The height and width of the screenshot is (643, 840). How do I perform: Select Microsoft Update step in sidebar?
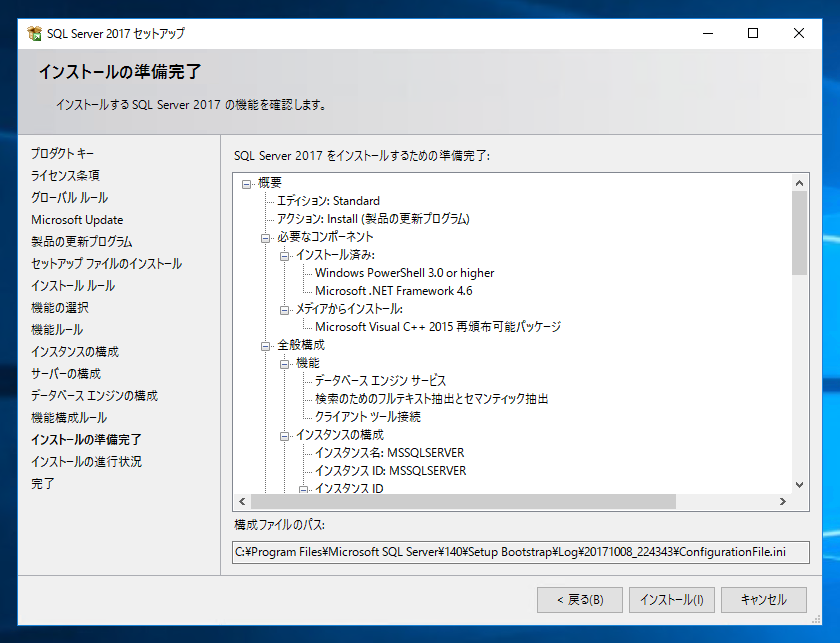pos(77,220)
